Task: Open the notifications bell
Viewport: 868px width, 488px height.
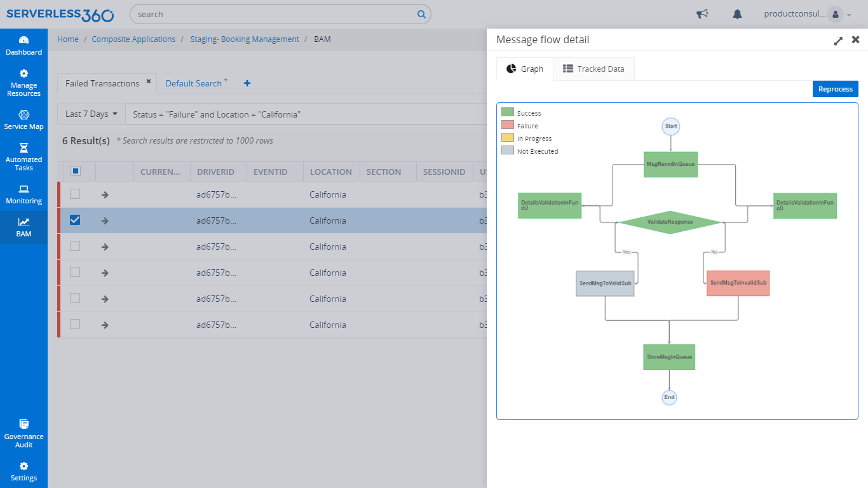Action: click(x=737, y=14)
